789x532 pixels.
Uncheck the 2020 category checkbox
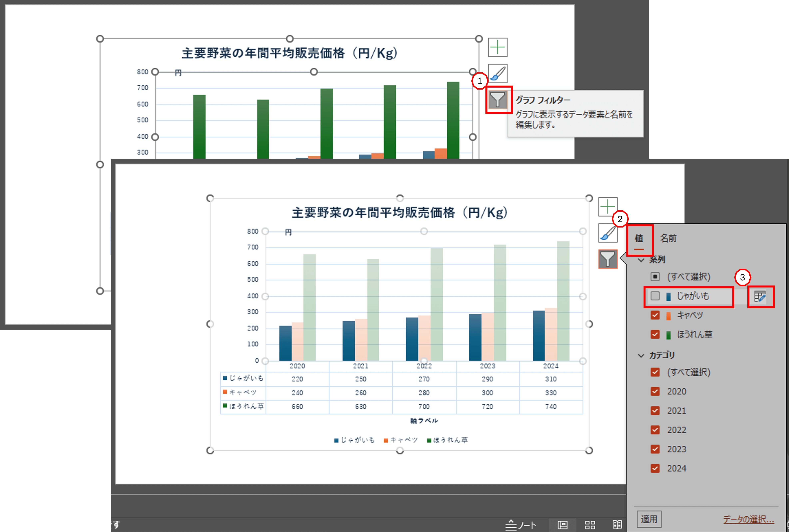(x=655, y=391)
